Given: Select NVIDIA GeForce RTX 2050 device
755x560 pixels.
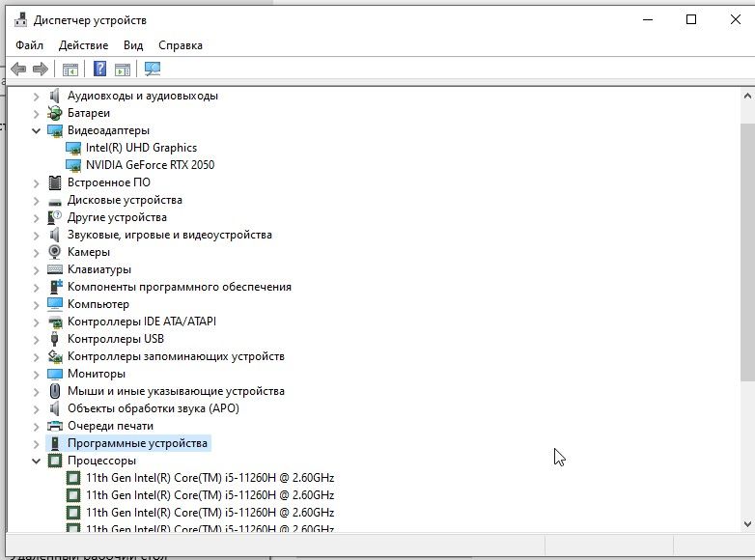Looking at the screenshot, I should click(150, 165).
